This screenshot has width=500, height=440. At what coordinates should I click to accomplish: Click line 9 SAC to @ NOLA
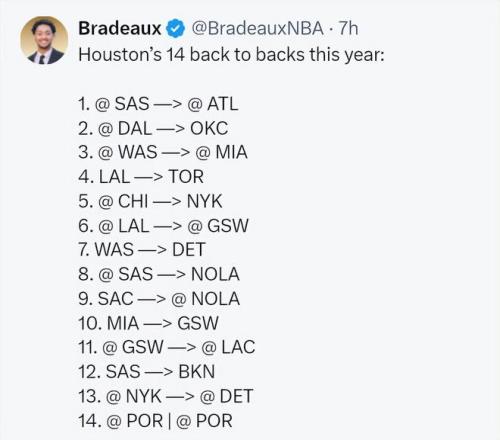pos(159,299)
